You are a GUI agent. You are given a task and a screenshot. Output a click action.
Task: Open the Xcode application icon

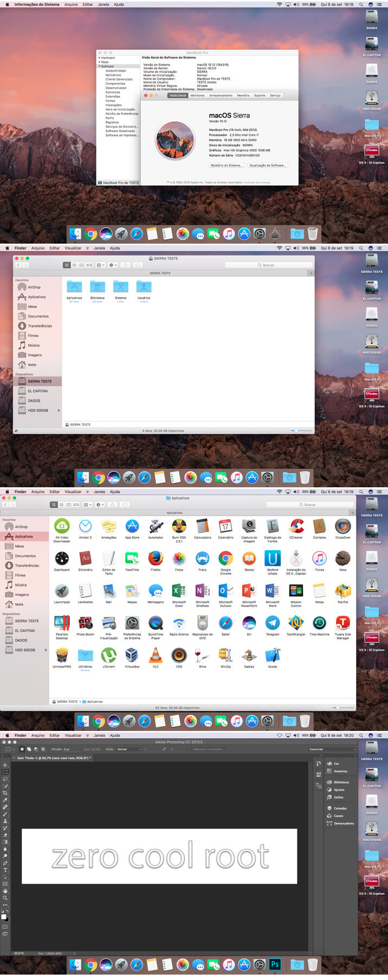273,656
